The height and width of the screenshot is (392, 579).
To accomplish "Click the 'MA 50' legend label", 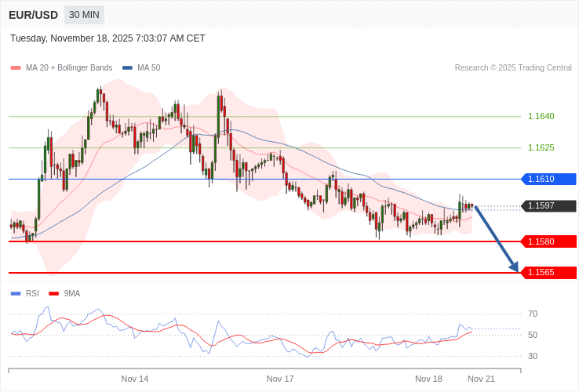I will (x=149, y=68).
